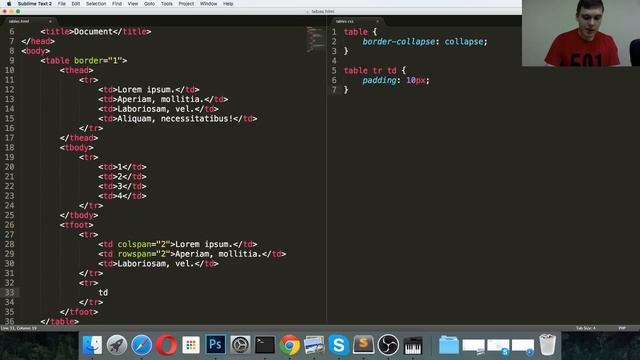Click colspan="2" attribute on line 28
Image resolution: width=640 pixels, height=360 pixels.
[144, 244]
